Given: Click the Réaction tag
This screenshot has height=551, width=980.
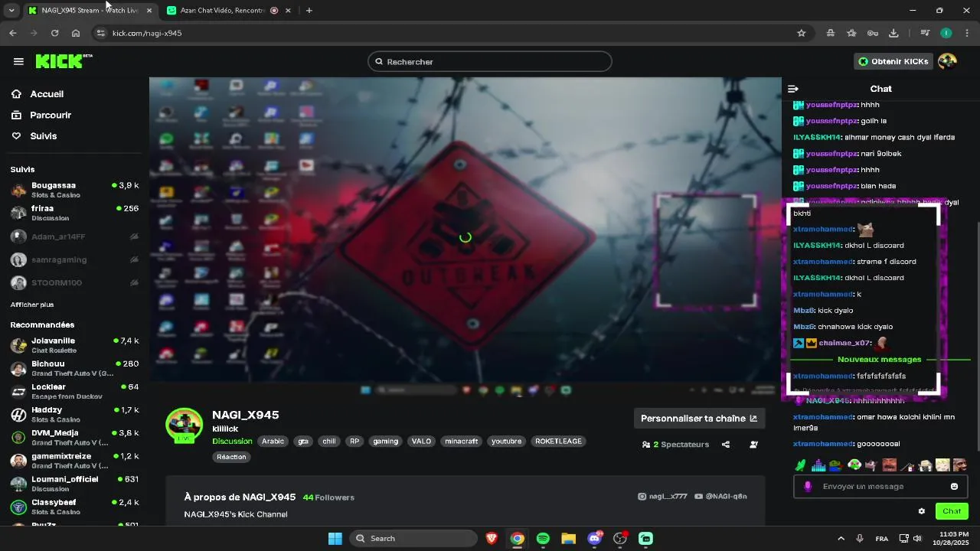Looking at the screenshot, I should [x=231, y=457].
